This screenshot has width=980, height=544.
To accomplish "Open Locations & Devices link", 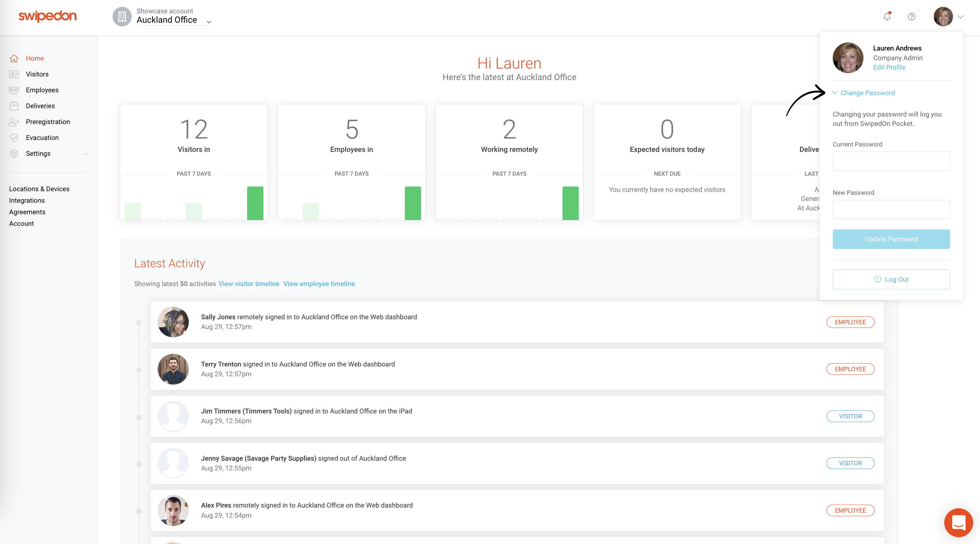I will (39, 189).
